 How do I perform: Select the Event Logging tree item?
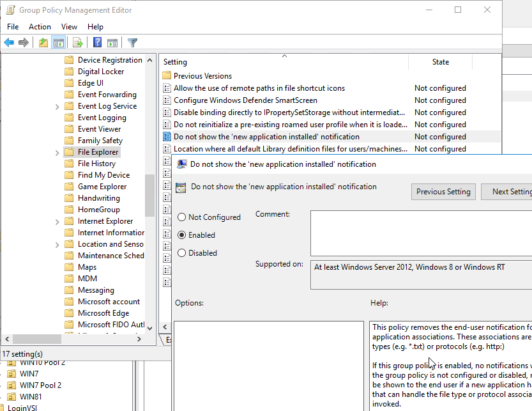102,118
